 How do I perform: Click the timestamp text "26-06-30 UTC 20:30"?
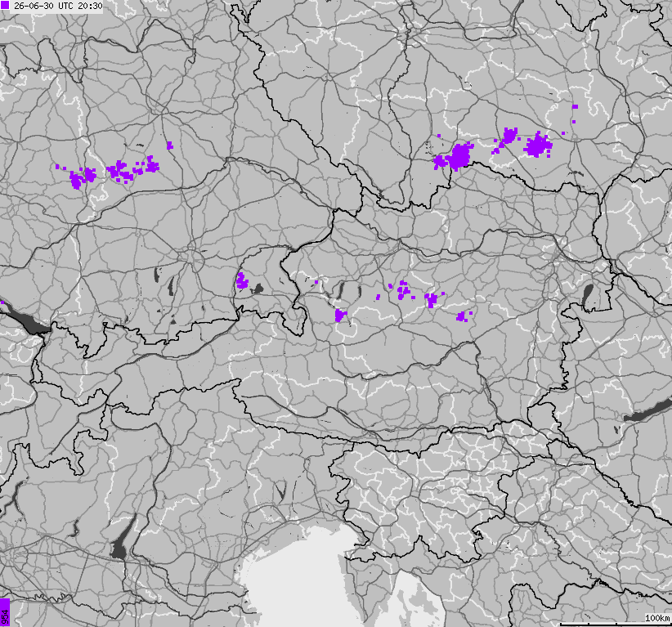[x=58, y=6]
